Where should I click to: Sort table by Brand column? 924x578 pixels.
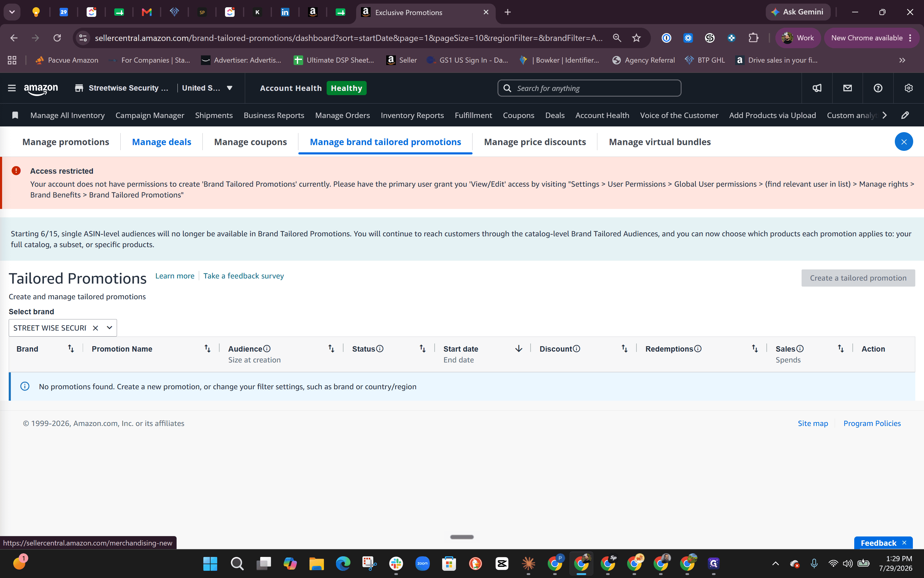click(71, 348)
